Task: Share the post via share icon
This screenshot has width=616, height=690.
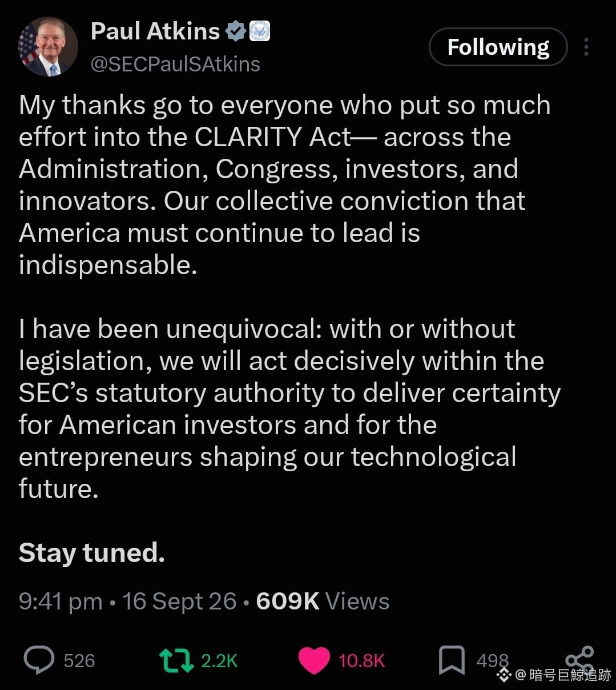Action: point(579,660)
